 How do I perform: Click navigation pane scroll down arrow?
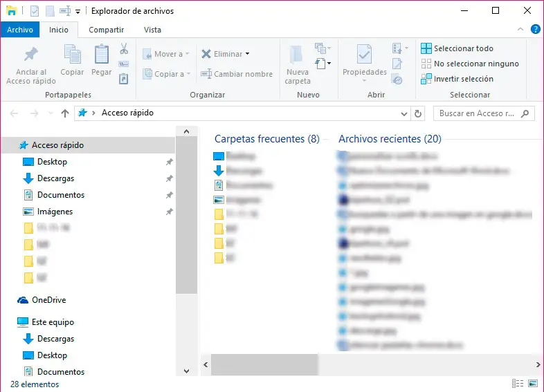pyautogui.click(x=186, y=371)
